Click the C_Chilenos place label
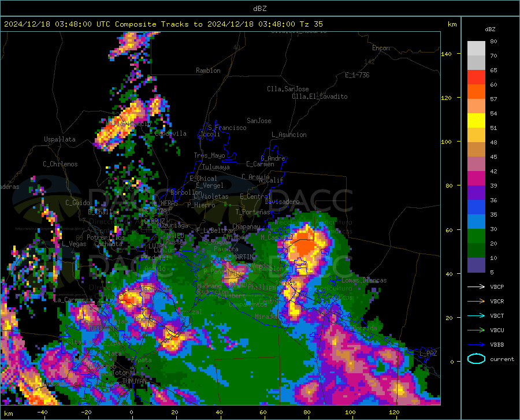 point(60,164)
